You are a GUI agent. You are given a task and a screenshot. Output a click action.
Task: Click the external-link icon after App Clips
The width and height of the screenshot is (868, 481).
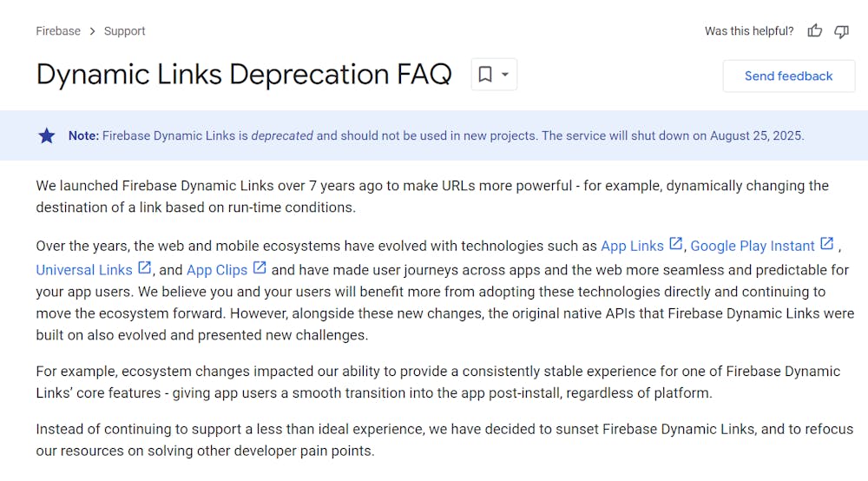pos(259,268)
